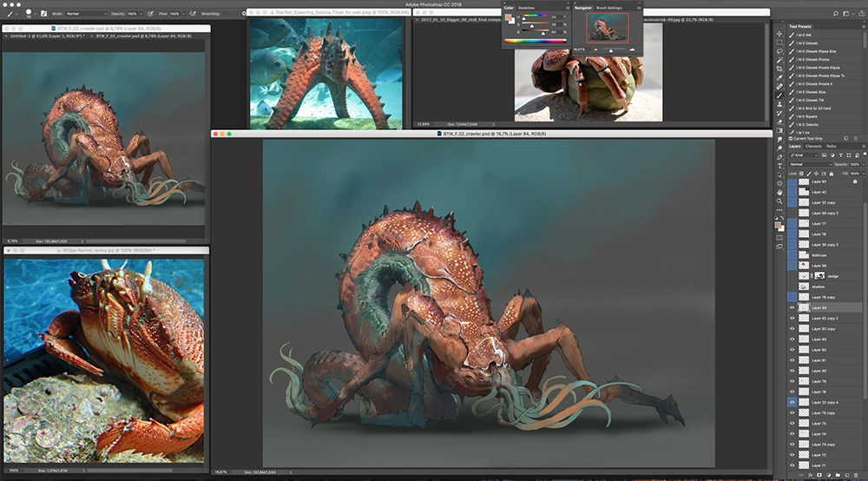Viewport: 868px width, 481px height.
Task: Hide Layer 84 visibility eye
Action: point(792,307)
